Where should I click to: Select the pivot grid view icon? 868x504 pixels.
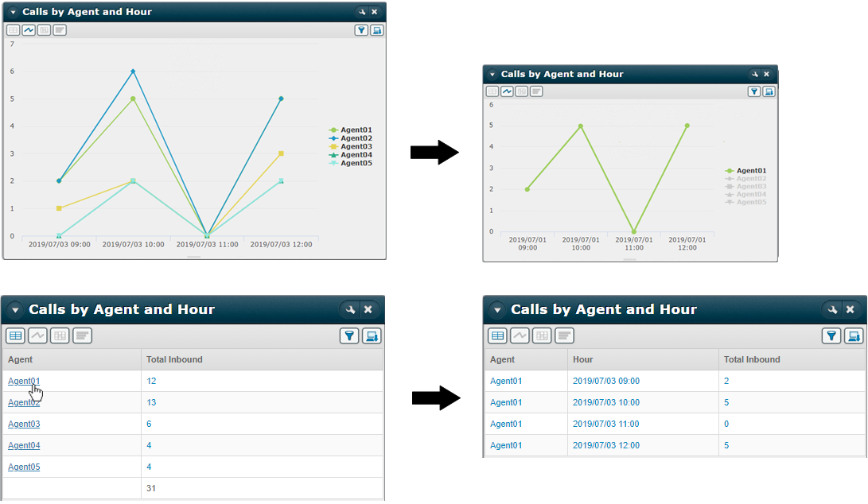click(x=43, y=29)
